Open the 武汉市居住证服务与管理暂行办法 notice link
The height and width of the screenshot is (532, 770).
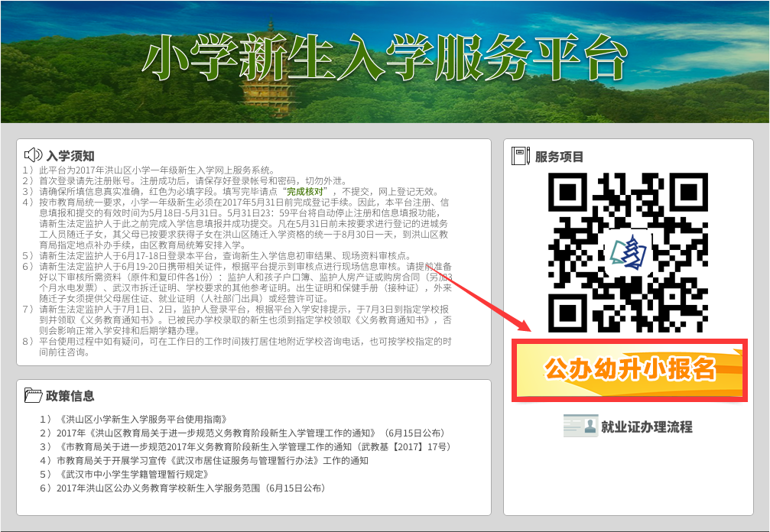coord(212,461)
